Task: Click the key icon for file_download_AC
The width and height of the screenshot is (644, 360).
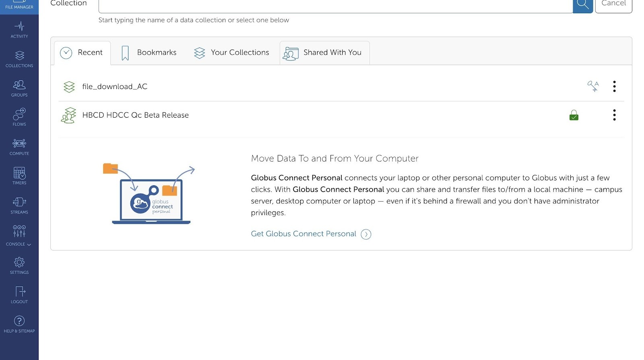Action: tap(593, 86)
